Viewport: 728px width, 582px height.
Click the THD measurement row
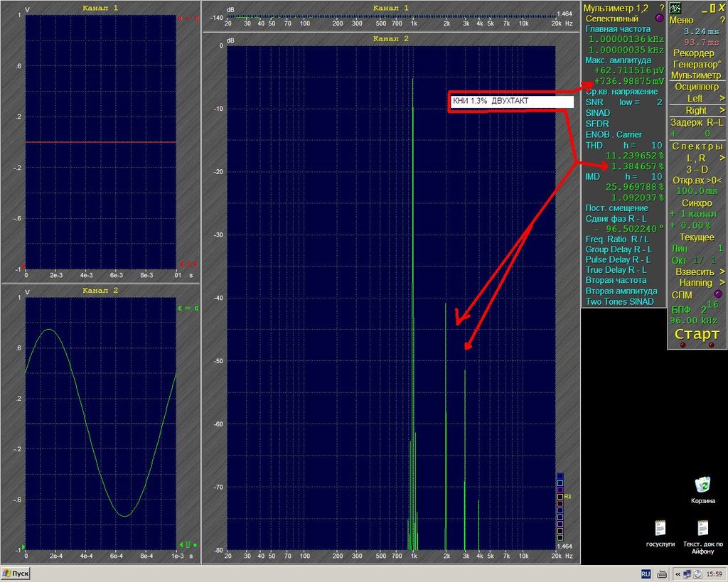coord(623,145)
